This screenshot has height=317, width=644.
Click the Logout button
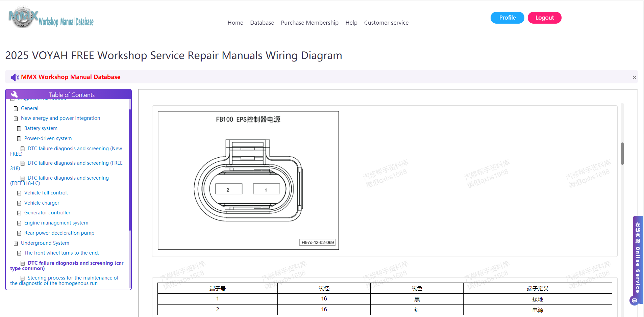tap(544, 18)
